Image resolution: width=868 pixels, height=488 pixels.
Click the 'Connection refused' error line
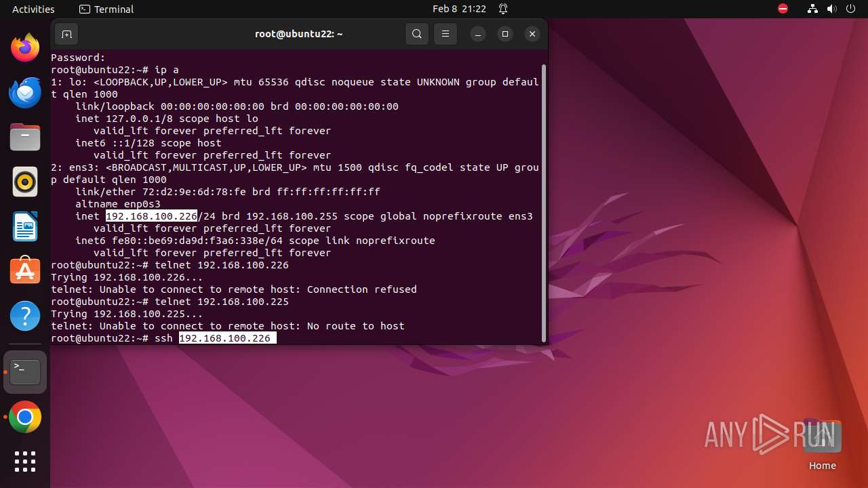tap(234, 289)
